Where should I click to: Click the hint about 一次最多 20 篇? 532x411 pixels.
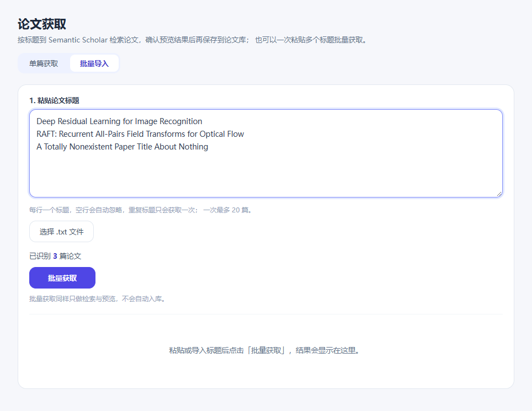[141, 210]
